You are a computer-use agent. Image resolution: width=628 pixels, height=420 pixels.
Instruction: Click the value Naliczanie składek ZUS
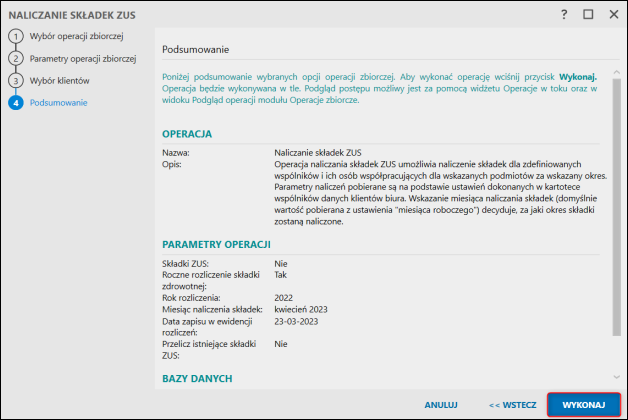click(318, 153)
